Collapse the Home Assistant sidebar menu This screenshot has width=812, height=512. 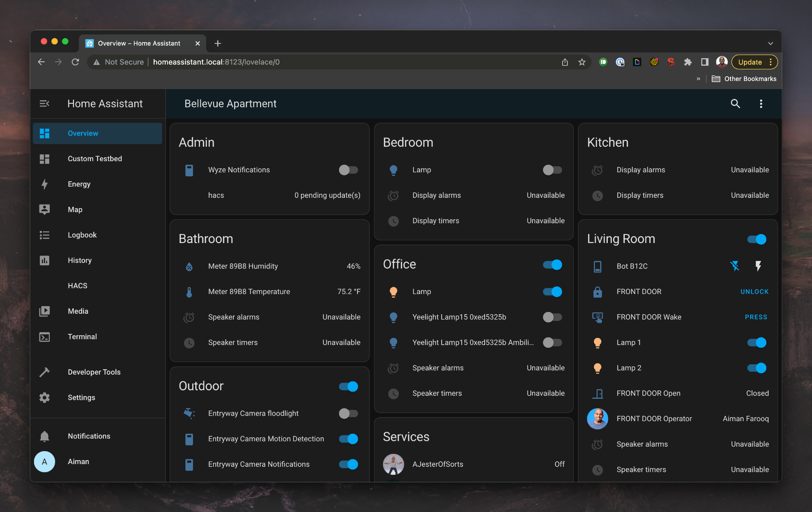pyautogui.click(x=44, y=104)
